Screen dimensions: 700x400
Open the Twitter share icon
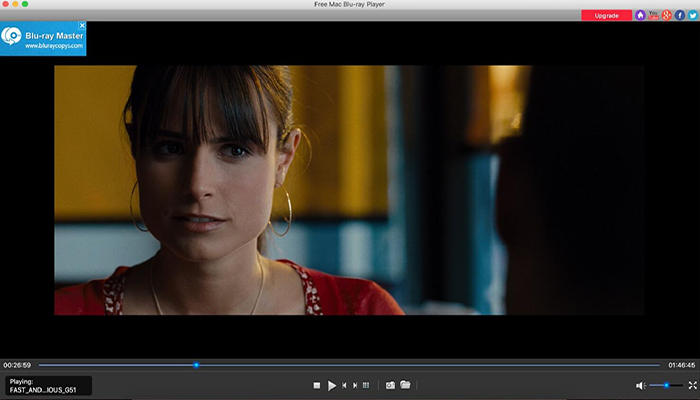click(x=692, y=15)
